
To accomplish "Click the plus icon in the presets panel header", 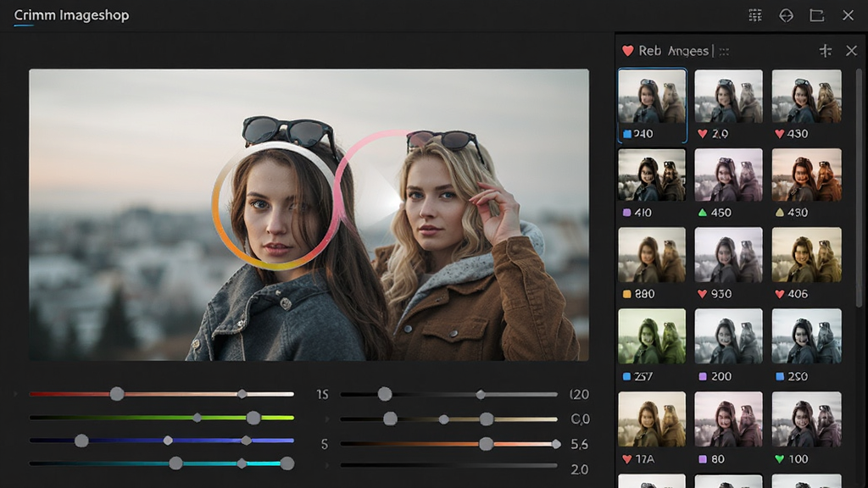I will tap(826, 51).
